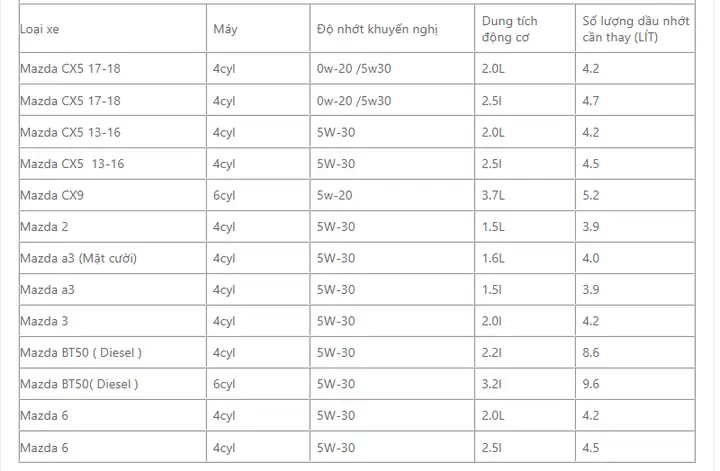The width and height of the screenshot is (720, 471).
Task: Select the 2.2l engine capacity cell
Action: click(492, 352)
